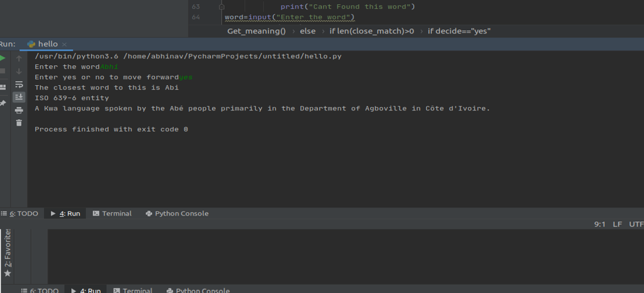Open the Terminal tool window tab
644x293 pixels.
point(112,213)
